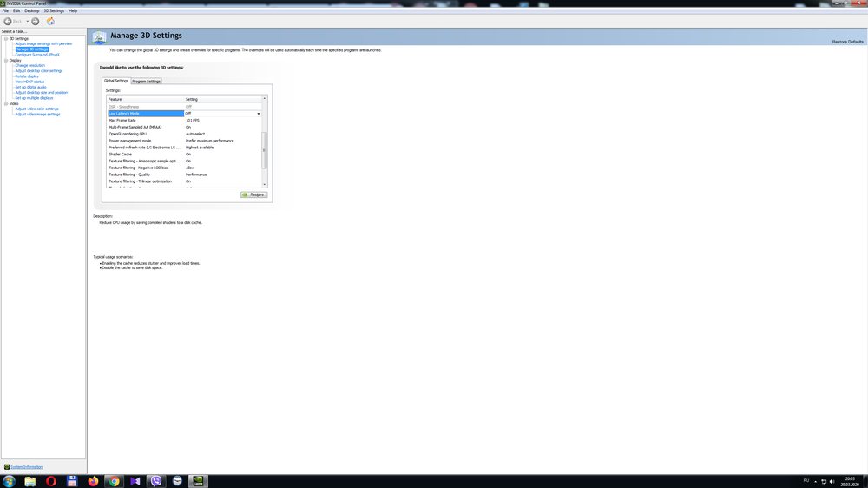868x488 pixels.
Task: Open Adjust desktop size and position
Action: pos(41,93)
